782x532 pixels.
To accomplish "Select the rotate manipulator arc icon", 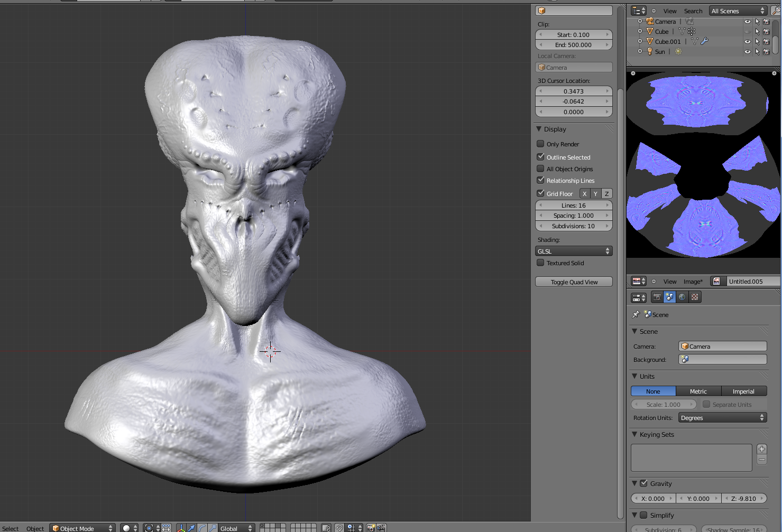I will (202, 528).
